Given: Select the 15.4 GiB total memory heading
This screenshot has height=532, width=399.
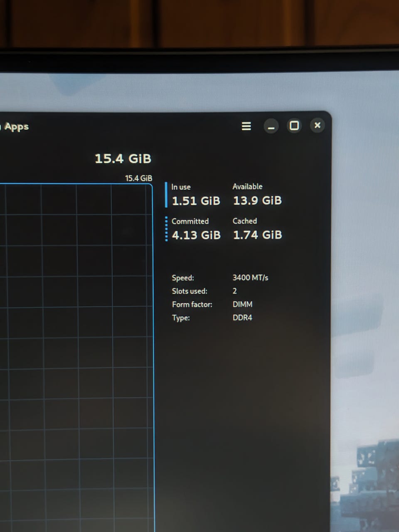Looking at the screenshot, I should click(x=123, y=159).
